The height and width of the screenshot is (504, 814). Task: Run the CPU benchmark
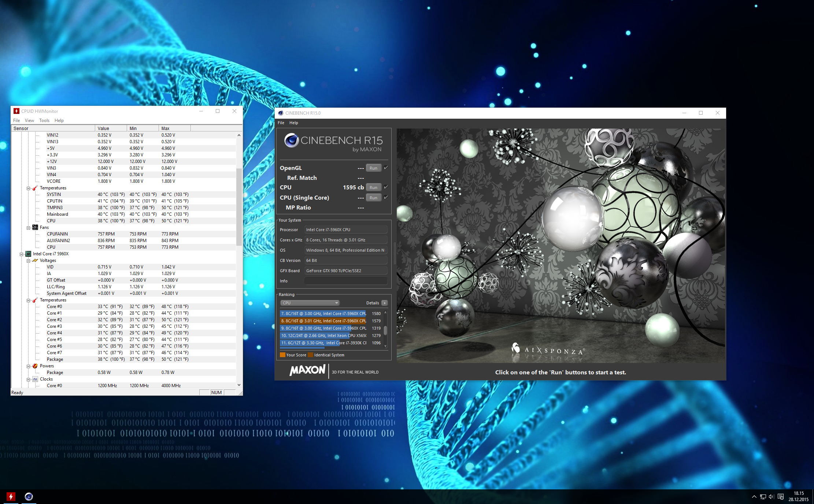[373, 187]
